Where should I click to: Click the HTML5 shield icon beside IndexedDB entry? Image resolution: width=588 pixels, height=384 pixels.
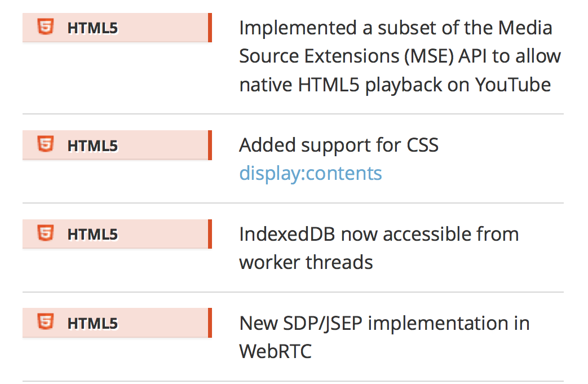click(46, 233)
